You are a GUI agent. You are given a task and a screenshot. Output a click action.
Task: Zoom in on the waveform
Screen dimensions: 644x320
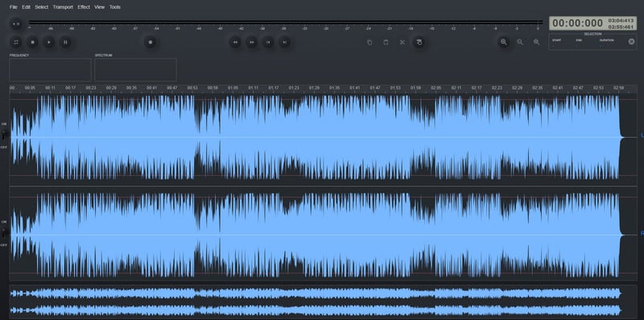[x=504, y=42]
